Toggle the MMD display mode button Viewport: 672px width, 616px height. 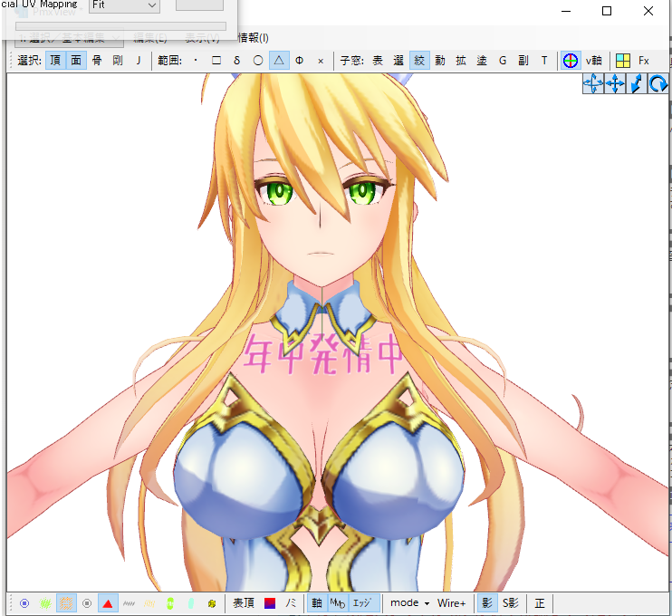tap(338, 603)
